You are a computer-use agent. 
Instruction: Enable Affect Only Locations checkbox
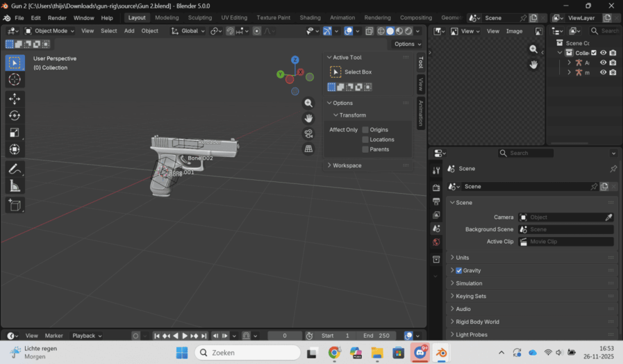coord(365,140)
